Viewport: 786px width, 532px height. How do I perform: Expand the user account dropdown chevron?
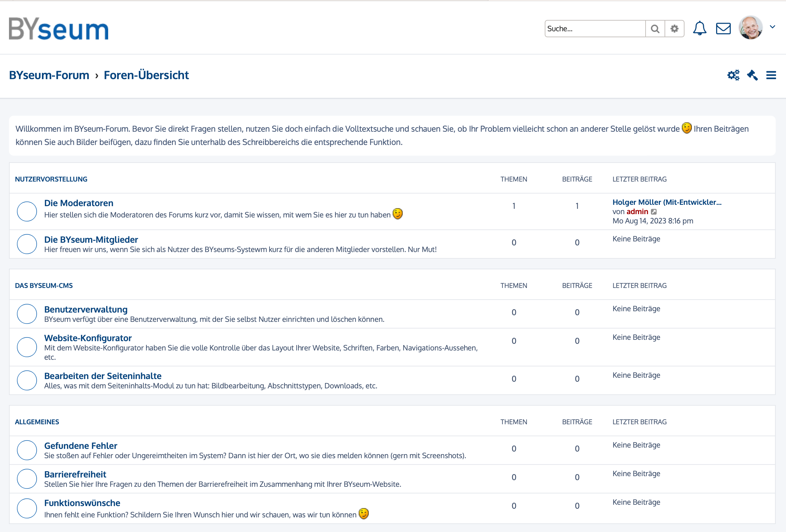(x=772, y=27)
